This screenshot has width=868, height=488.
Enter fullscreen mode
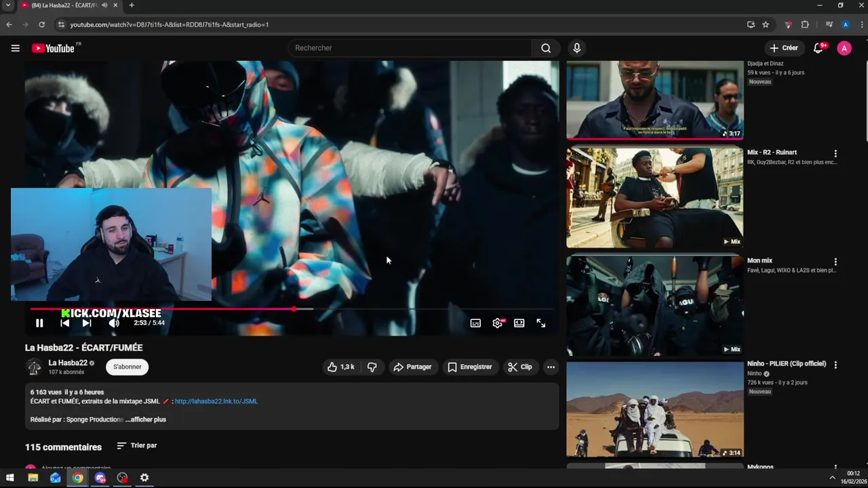541,323
